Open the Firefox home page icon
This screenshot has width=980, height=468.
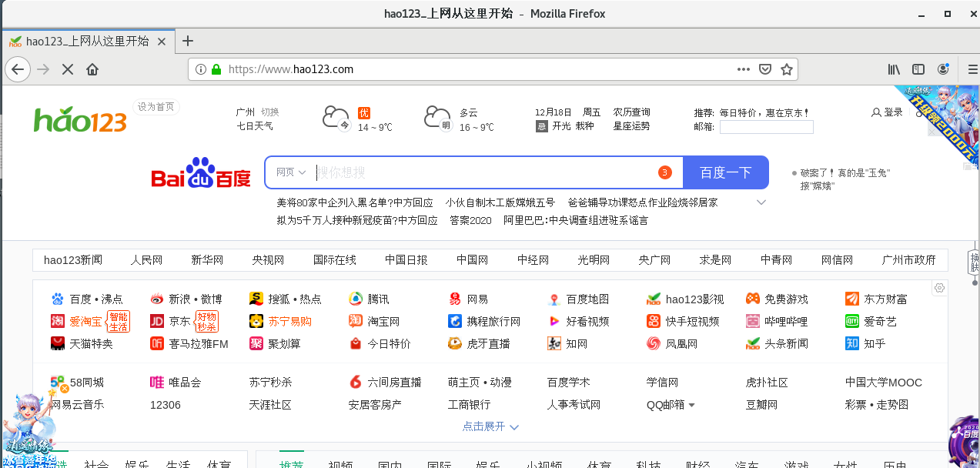92,69
